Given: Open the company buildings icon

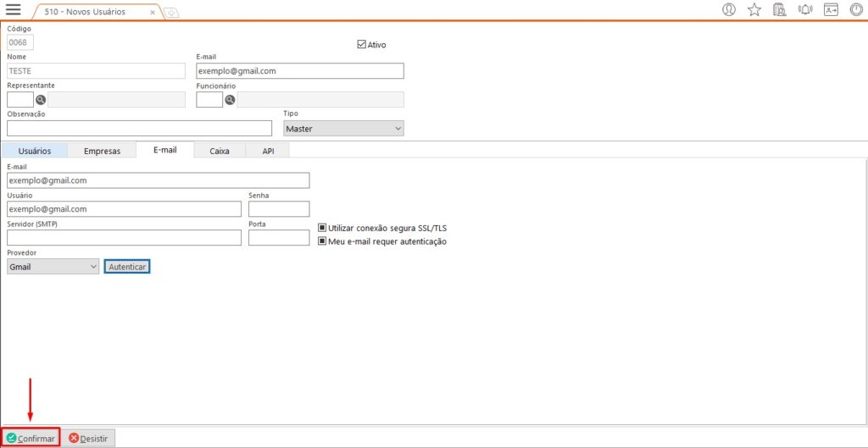Looking at the screenshot, I should [780, 10].
